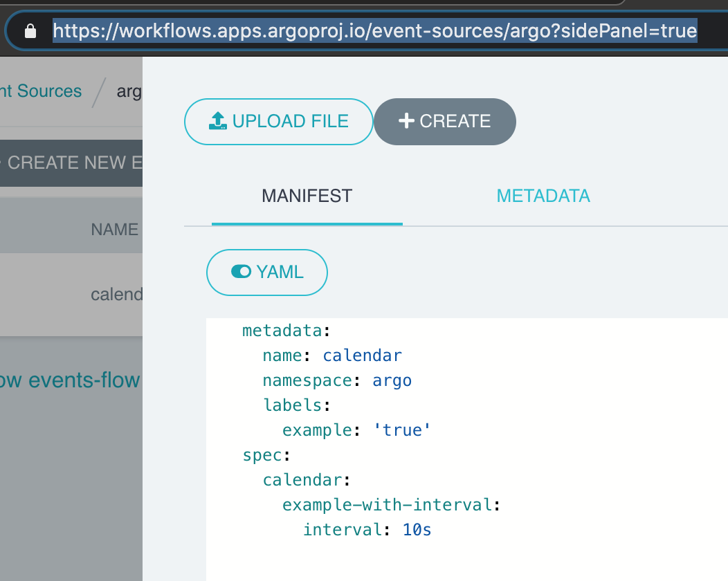
Task: Click the upload icon on Upload File
Action: pyautogui.click(x=218, y=121)
